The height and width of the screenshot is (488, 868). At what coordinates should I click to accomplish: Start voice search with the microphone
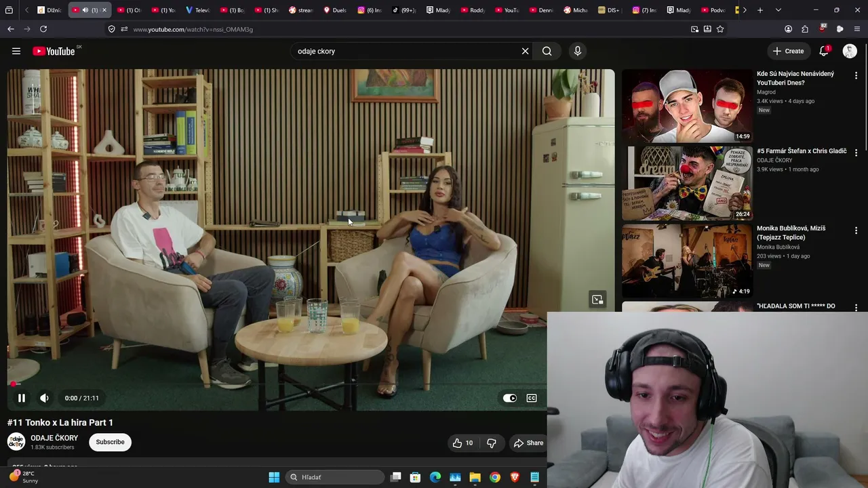578,51
